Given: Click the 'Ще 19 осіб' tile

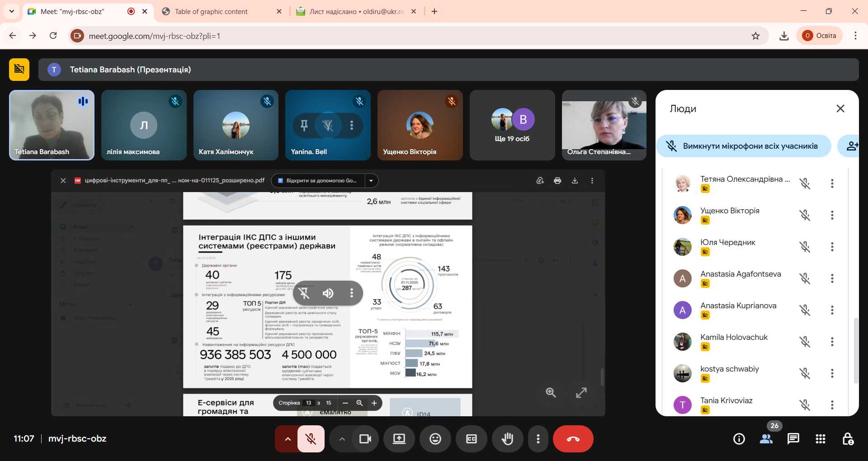Looking at the screenshot, I should coord(512,125).
